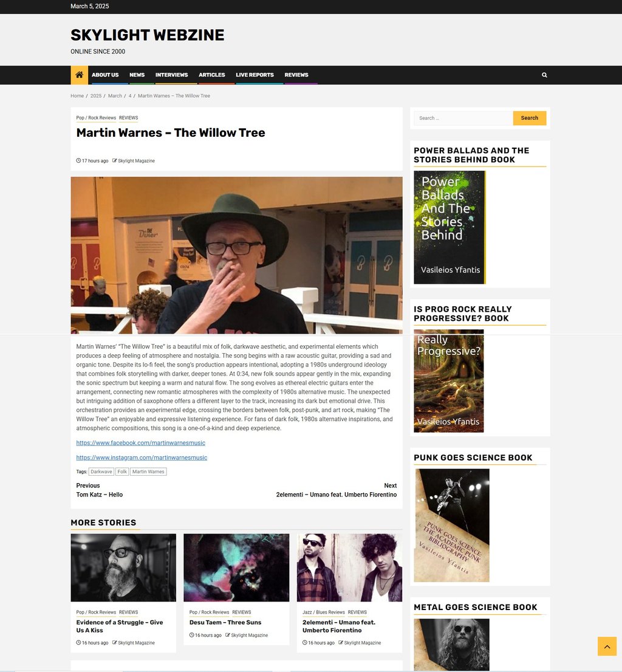
Task: Open the search magnifier icon in navbar
Action: click(544, 75)
